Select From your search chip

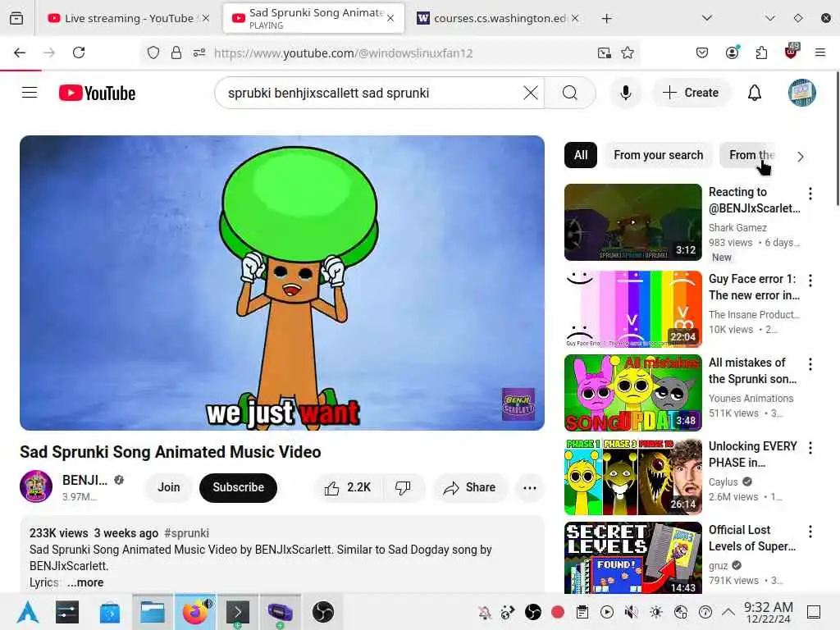tap(659, 155)
